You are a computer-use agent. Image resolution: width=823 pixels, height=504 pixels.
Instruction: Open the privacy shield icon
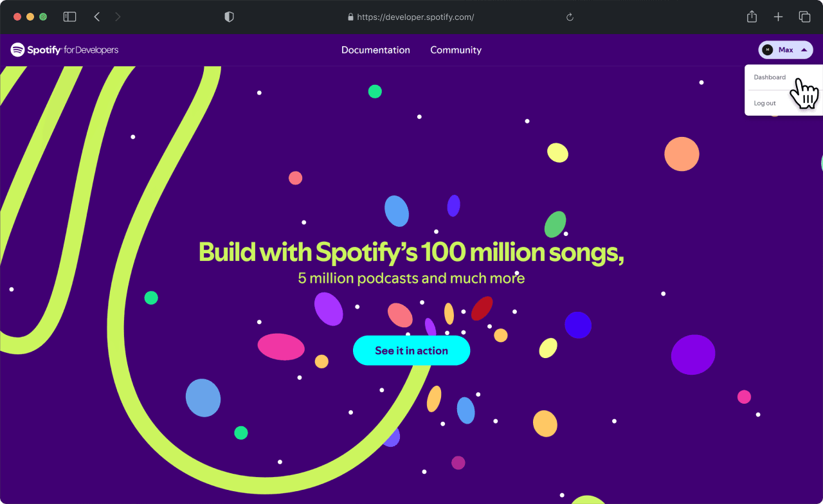point(229,17)
